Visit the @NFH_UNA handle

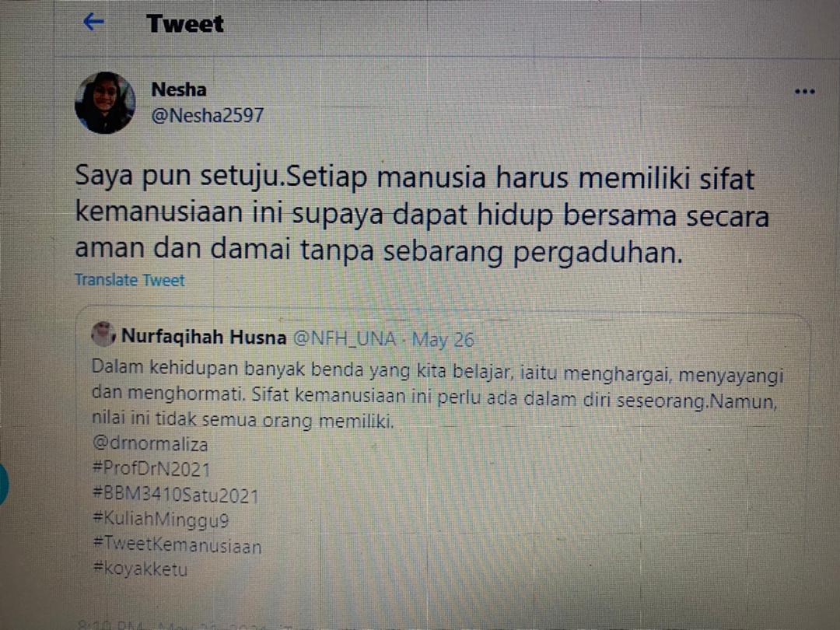(345, 338)
